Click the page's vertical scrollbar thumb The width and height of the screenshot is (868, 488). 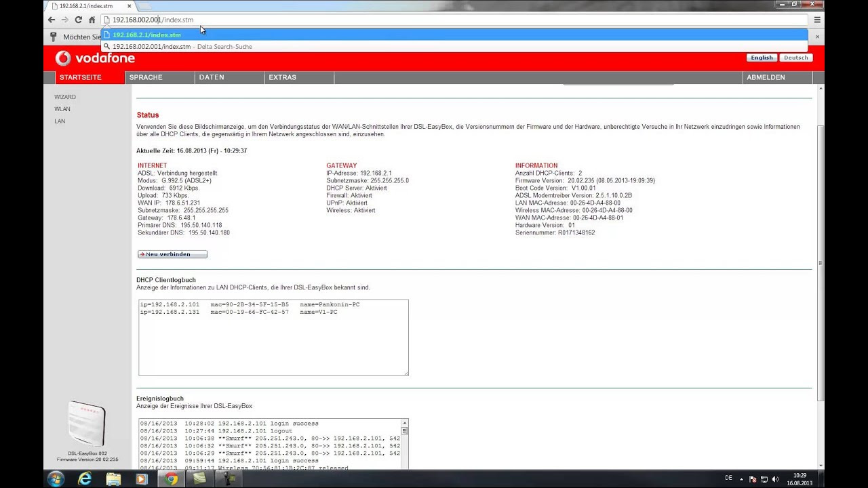[x=821, y=262]
